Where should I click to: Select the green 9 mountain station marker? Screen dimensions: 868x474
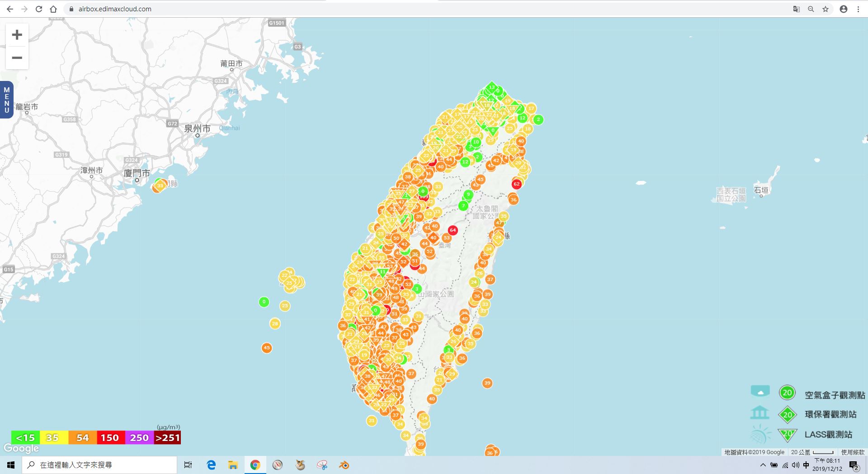(x=468, y=194)
